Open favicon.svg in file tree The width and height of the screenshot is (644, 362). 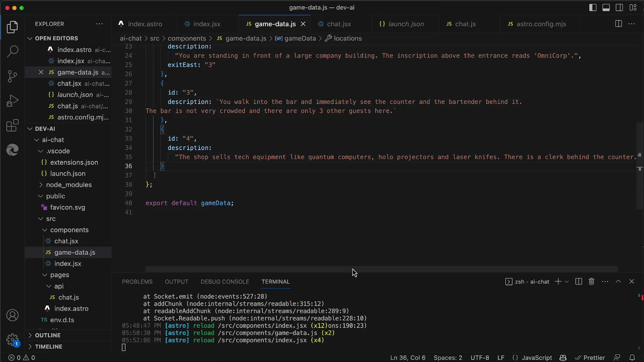pyautogui.click(x=67, y=207)
